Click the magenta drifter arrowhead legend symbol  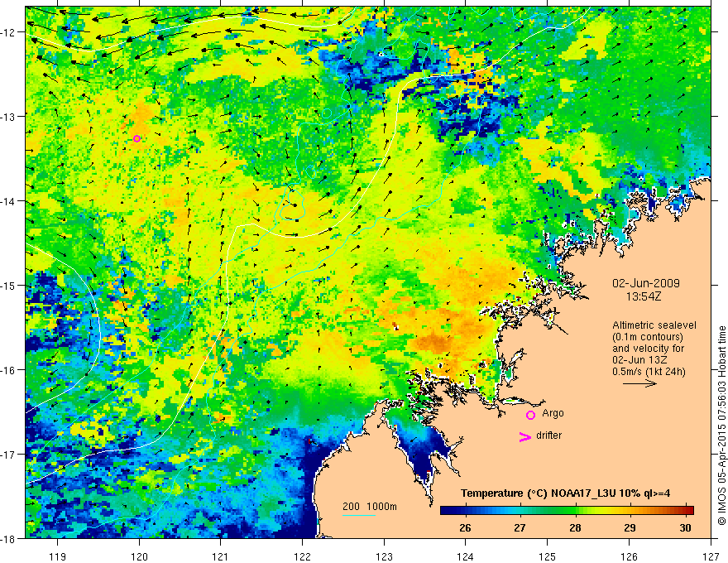coord(525,436)
